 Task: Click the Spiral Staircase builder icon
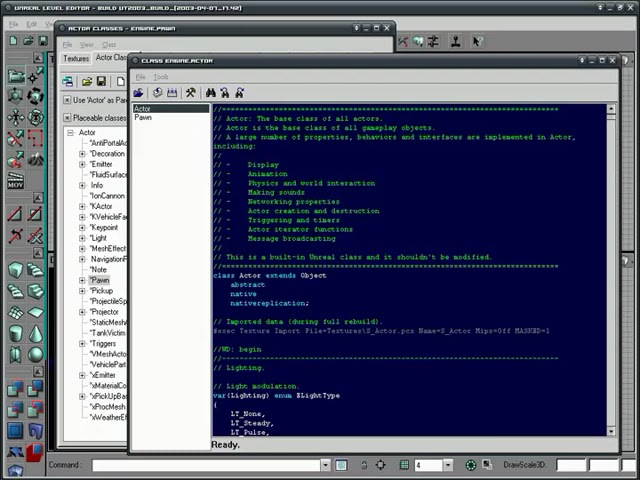16,291
